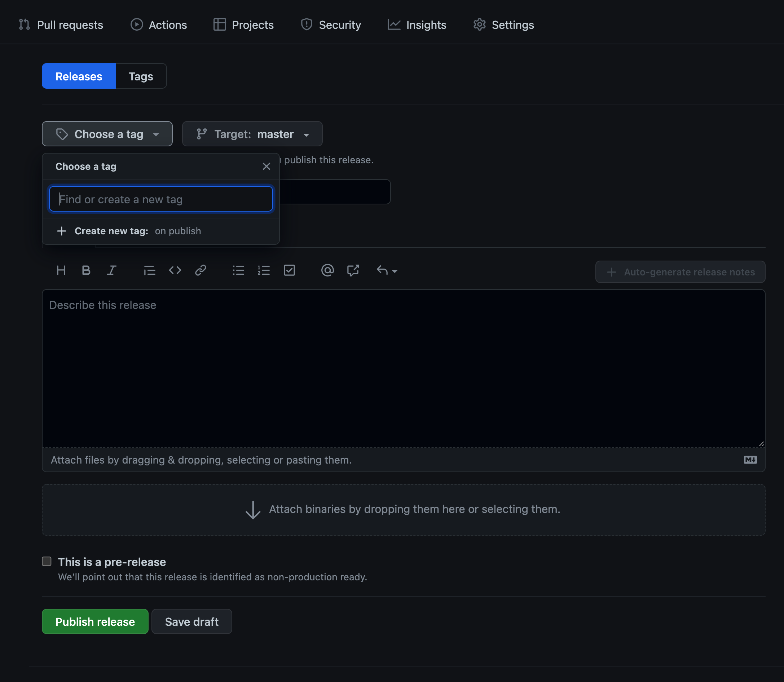Insert a numbered list

(x=264, y=271)
